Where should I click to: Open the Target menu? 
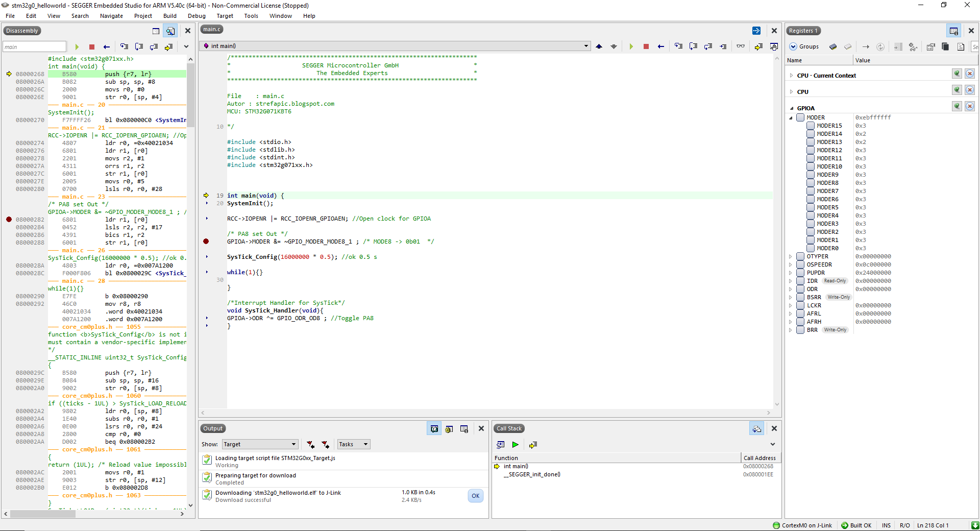(x=225, y=16)
